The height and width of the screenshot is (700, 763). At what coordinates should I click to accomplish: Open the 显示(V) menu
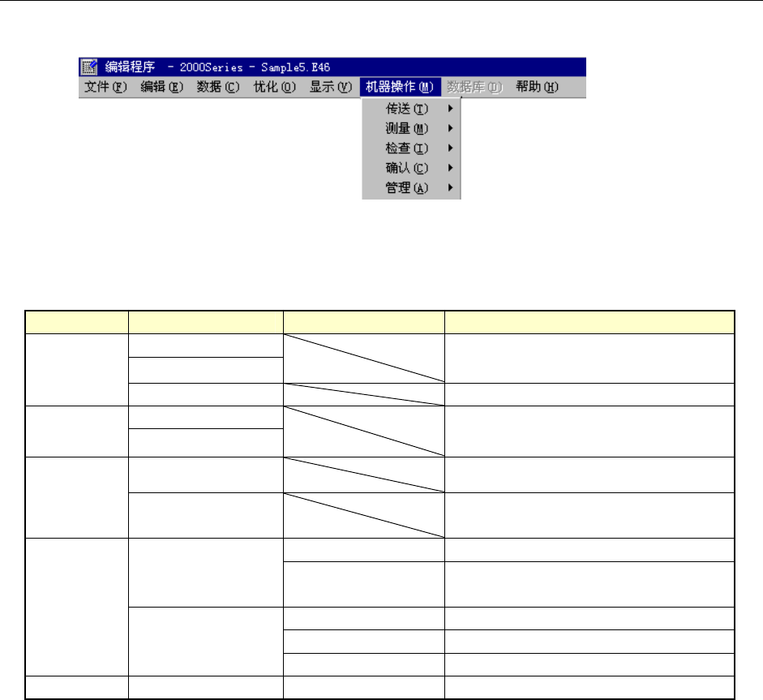coord(331,87)
